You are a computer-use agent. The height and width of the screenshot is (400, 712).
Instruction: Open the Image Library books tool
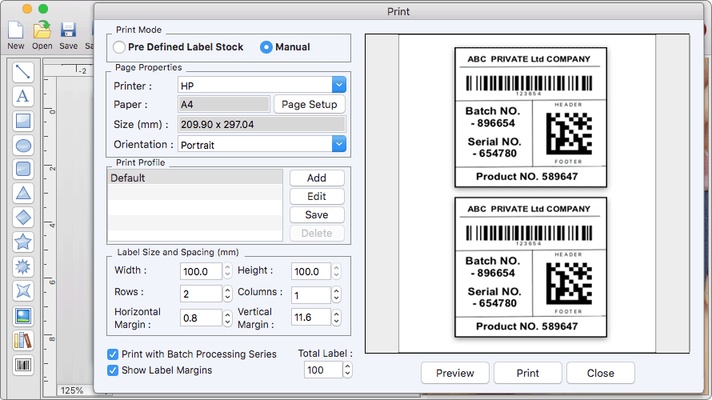pos(23,340)
